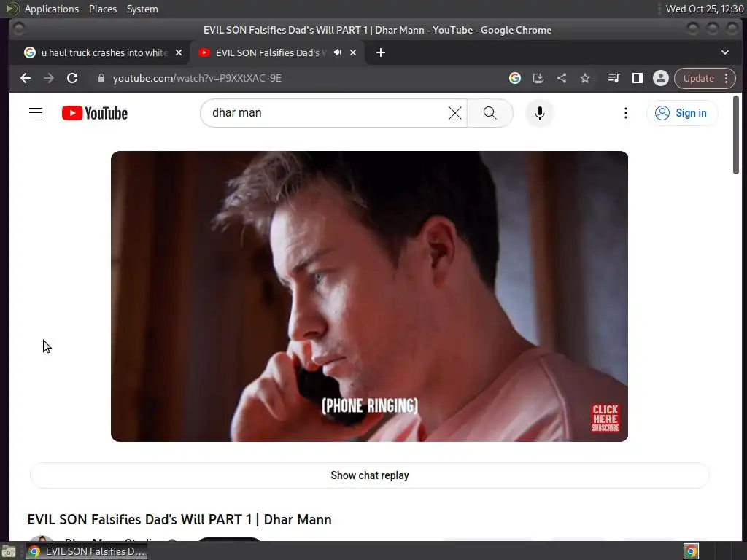Open the Applications menu

[x=52, y=9]
